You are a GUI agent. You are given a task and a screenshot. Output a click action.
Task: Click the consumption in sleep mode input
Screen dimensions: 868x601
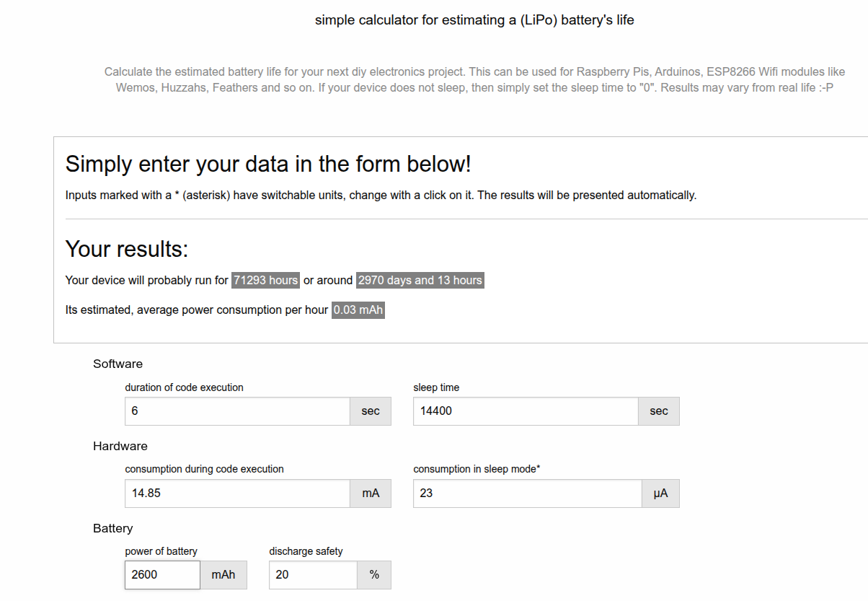528,493
